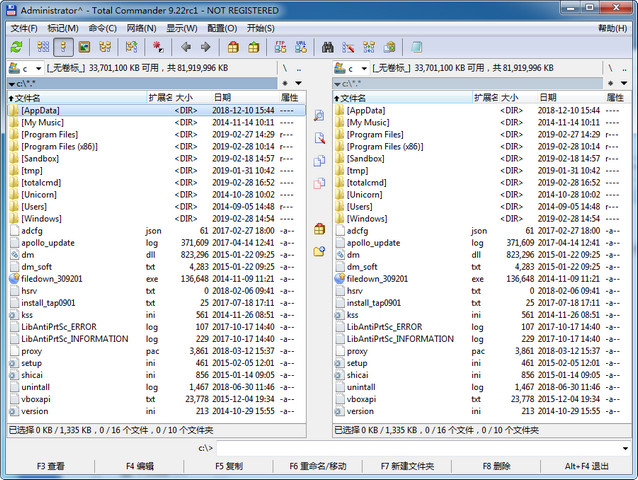
Task: Open the 文件(F) menu
Action: 23,28
